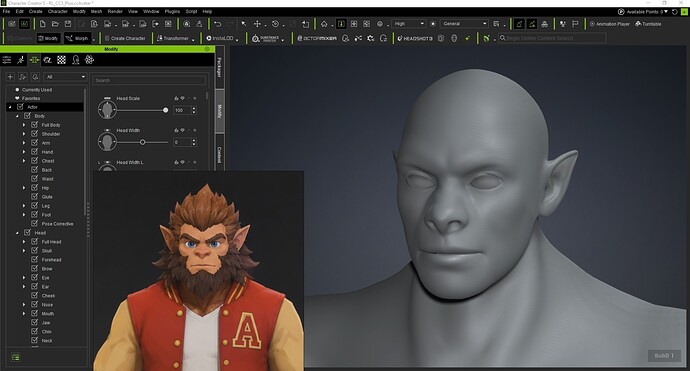Open the running figure Motion tab icon
Screen dimensions: 690x371
tap(21, 60)
